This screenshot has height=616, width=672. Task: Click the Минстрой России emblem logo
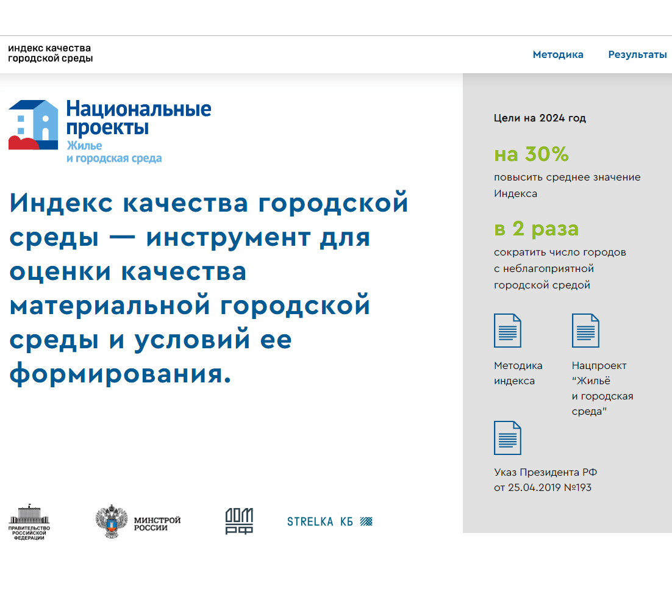[x=138, y=521]
